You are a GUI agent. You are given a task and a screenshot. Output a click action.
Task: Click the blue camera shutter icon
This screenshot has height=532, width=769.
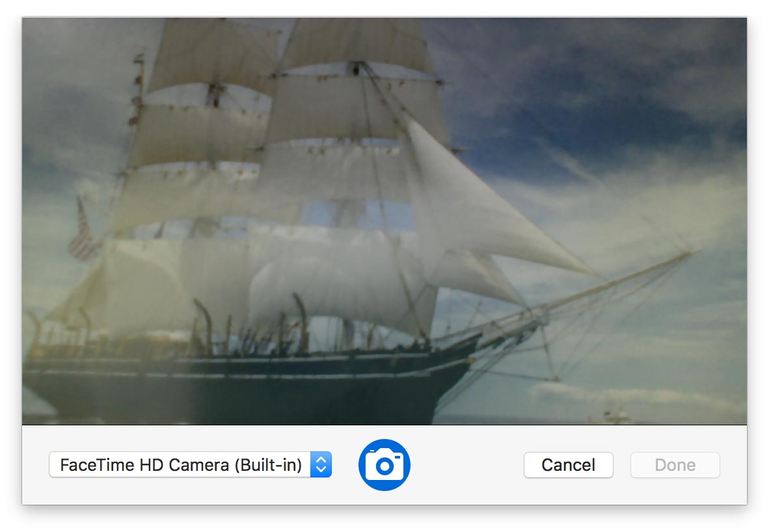coord(384,465)
